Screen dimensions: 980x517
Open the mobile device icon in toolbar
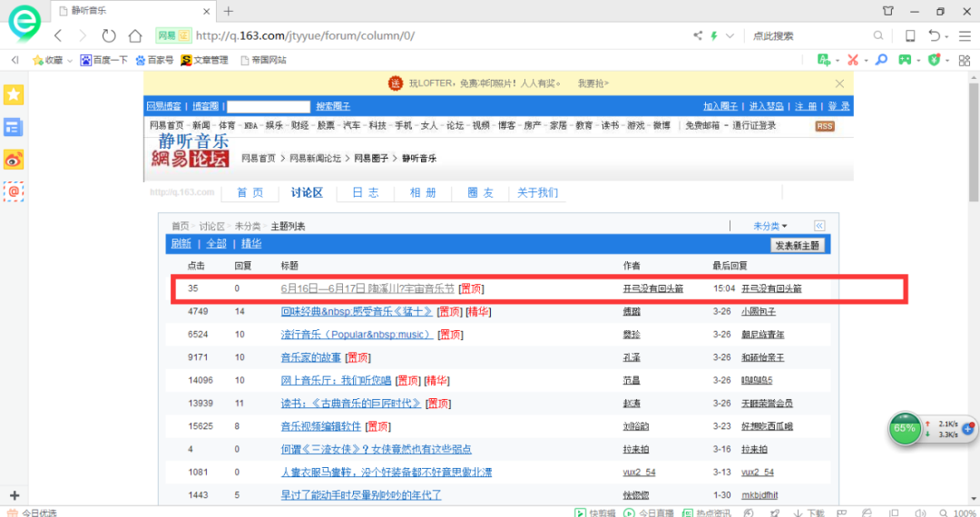pos(910,35)
